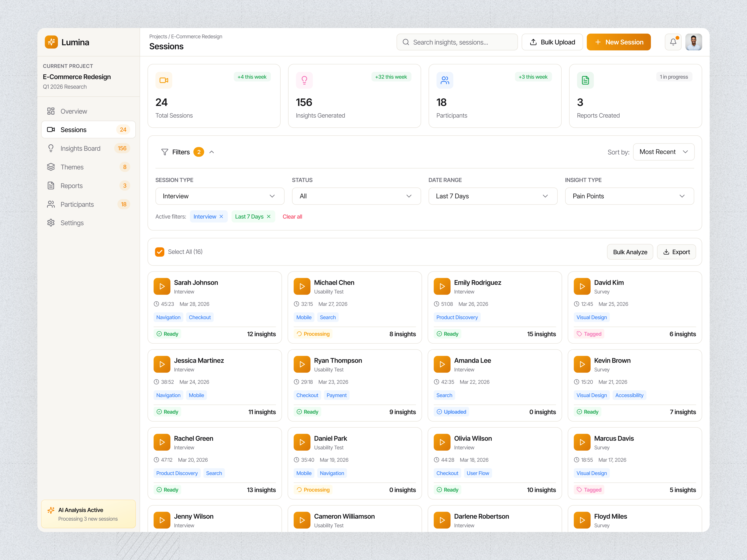The width and height of the screenshot is (747, 560).
Task: Click Projects in the breadcrumb
Action: click(x=158, y=36)
